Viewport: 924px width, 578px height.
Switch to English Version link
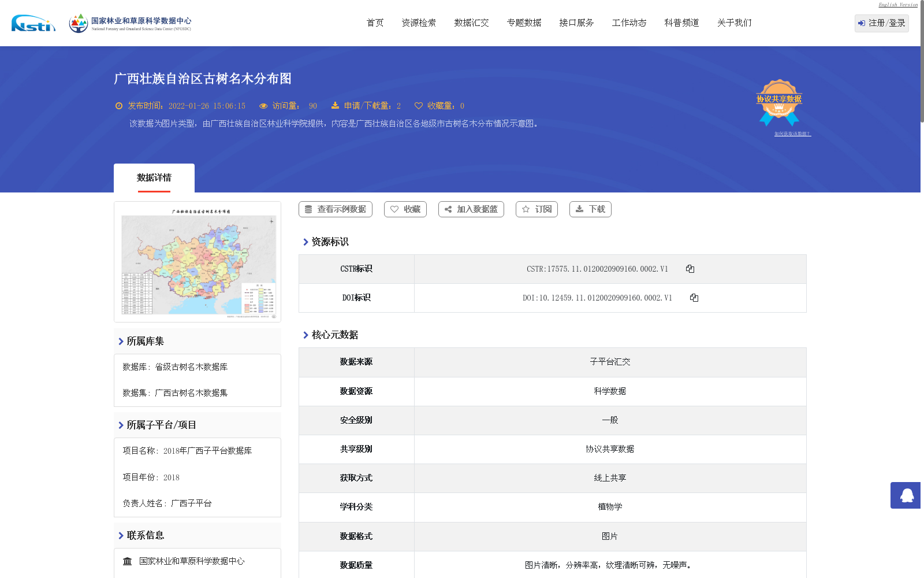pos(898,5)
